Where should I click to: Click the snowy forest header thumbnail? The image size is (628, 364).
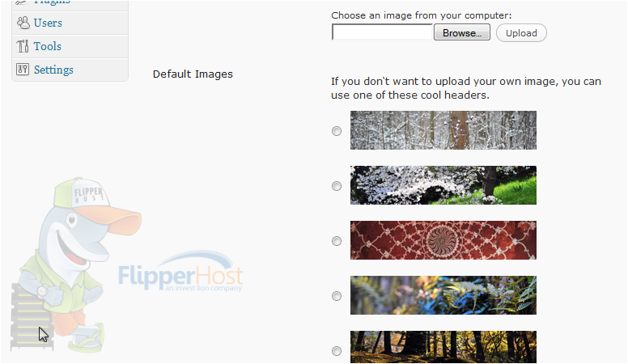[443, 130]
